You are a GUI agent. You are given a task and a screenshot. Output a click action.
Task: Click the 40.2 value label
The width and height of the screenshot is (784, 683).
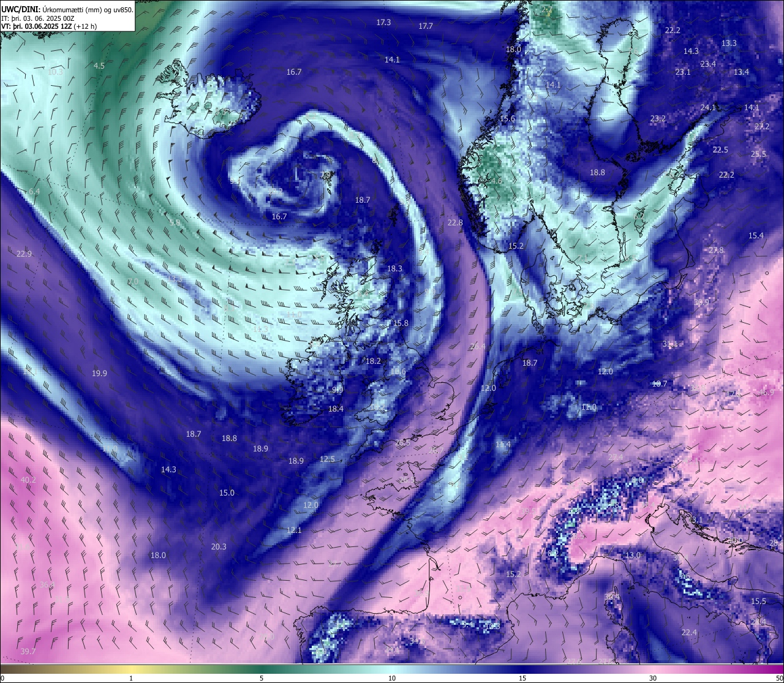28,480
